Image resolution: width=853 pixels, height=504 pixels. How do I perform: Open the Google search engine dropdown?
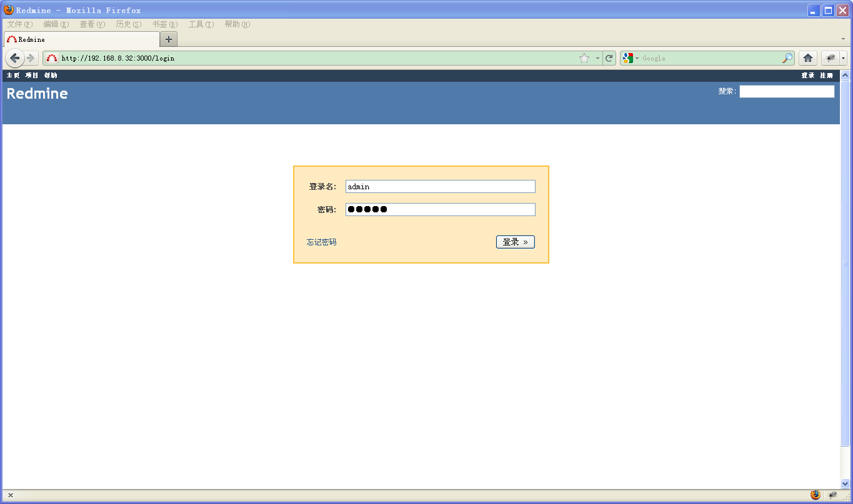631,58
